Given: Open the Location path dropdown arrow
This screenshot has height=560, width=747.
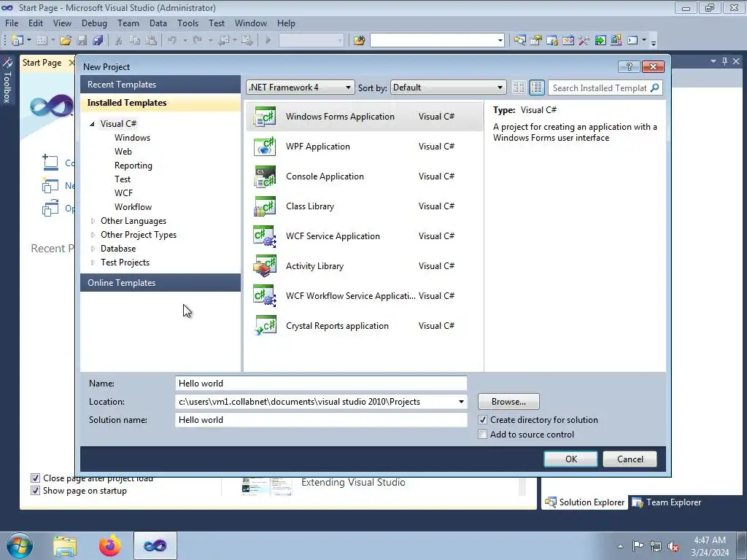Looking at the screenshot, I should click(461, 402).
